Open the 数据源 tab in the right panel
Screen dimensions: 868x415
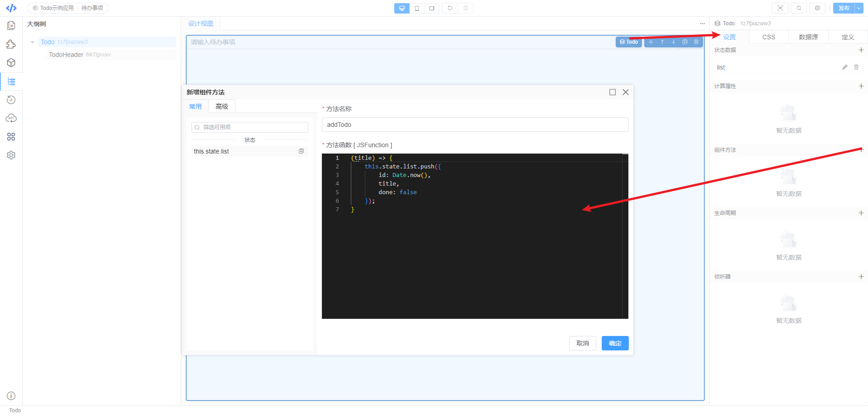click(x=808, y=37)
